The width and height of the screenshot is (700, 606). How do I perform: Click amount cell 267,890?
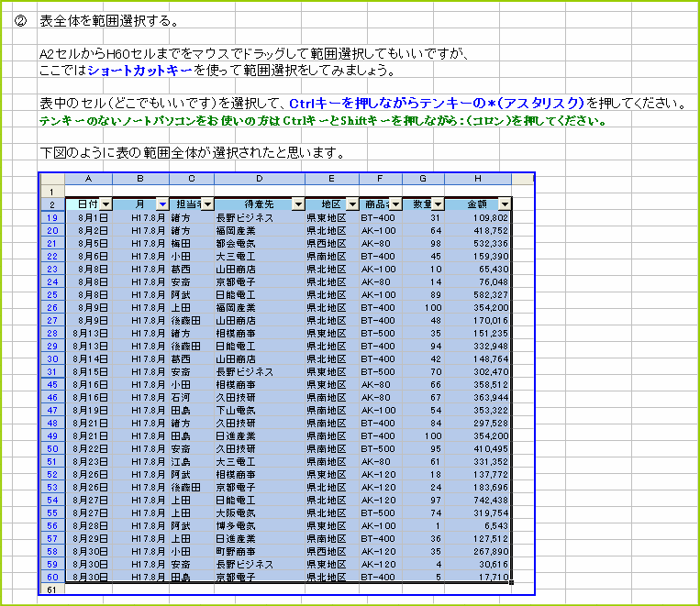pos(478,552)
